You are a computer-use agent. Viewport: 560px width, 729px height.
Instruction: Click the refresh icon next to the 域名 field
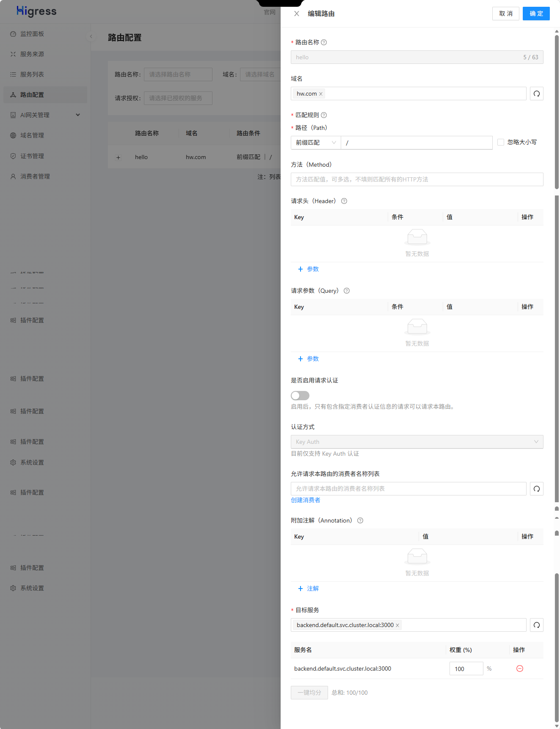pyautogui.click(x=536, y=94)
